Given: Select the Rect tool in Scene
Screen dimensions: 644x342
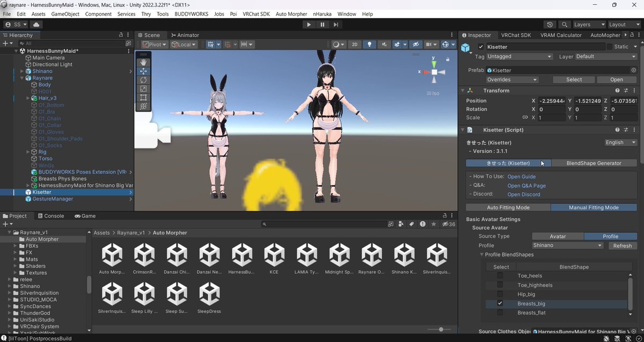Looking at the screenshot, I should pyautogui.click(x=143, y=98).
